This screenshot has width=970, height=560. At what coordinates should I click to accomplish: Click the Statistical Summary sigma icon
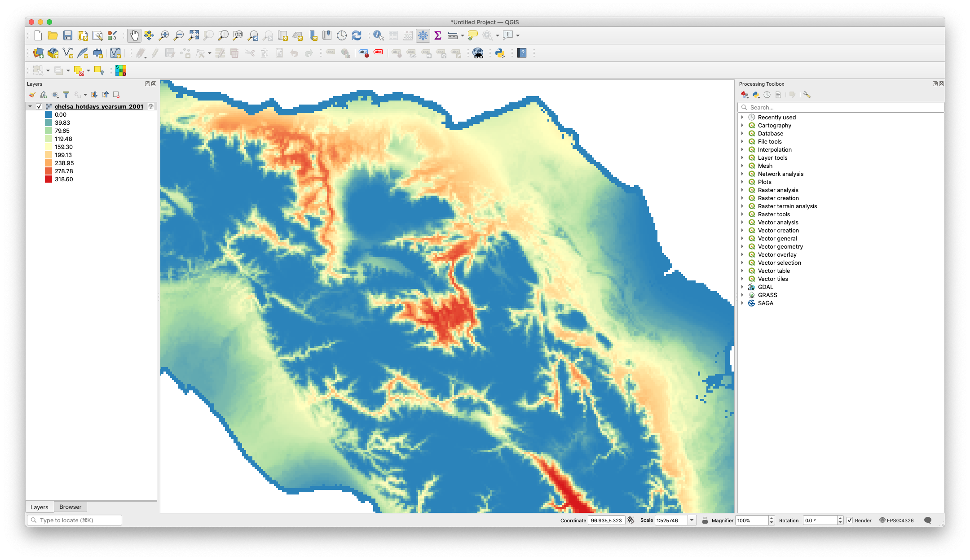pyautogui.click(x=438, y=35)
